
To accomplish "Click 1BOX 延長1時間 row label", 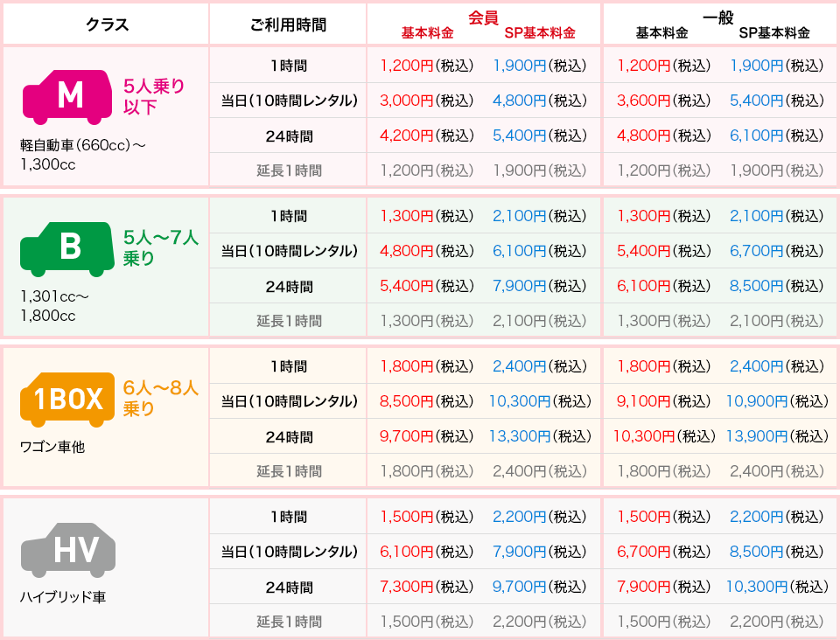I will 290,471.
